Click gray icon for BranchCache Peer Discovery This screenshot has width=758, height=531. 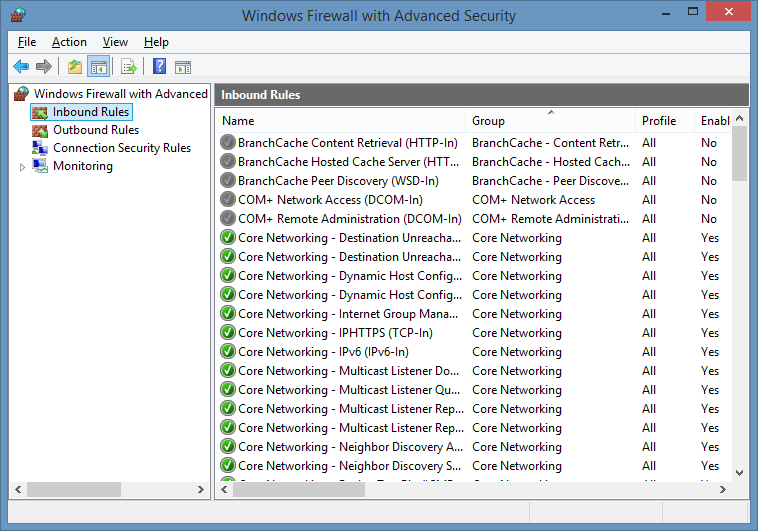[228, 180]
